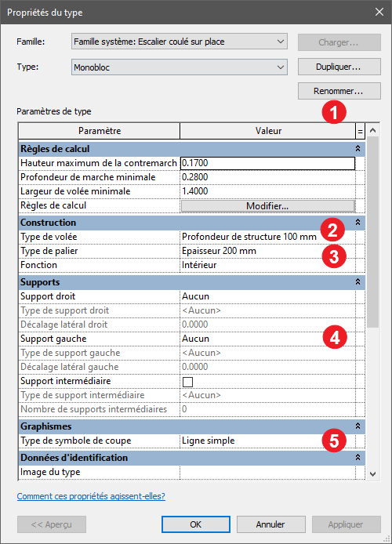Click the vertical scrollbar thumb

pyautogui.click(x=373, y=232)
